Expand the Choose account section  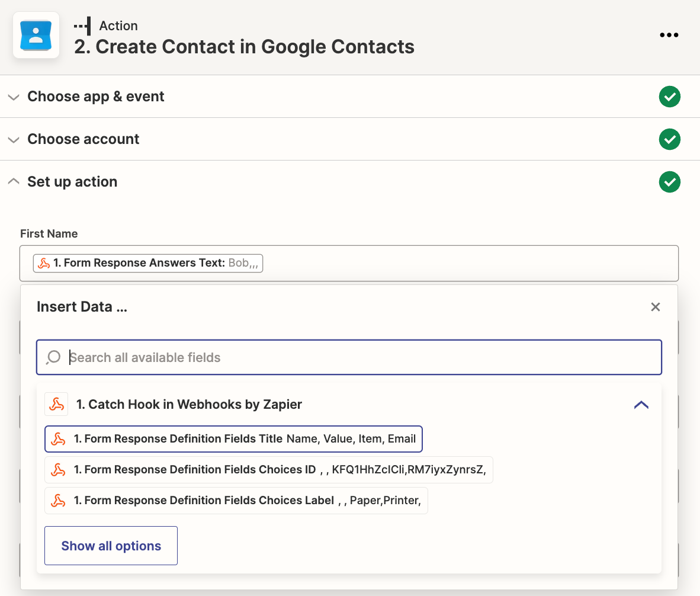tap(13, 139)
